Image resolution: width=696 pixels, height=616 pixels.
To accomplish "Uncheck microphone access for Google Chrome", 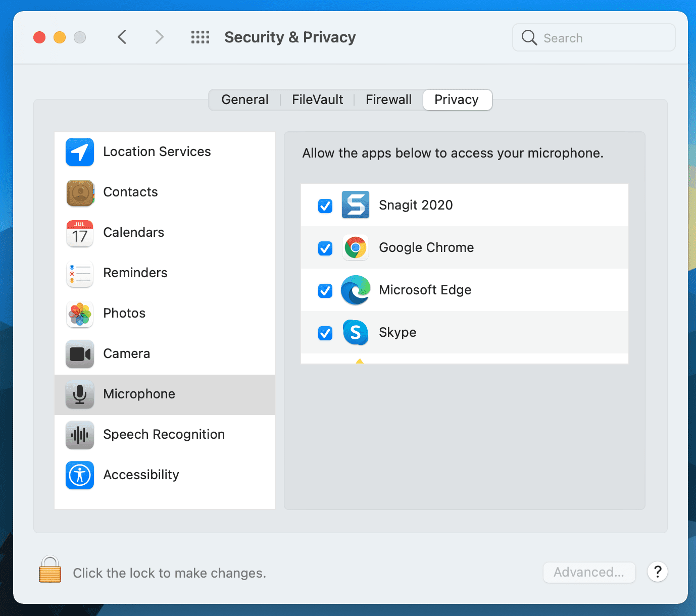I will (325, 248).
